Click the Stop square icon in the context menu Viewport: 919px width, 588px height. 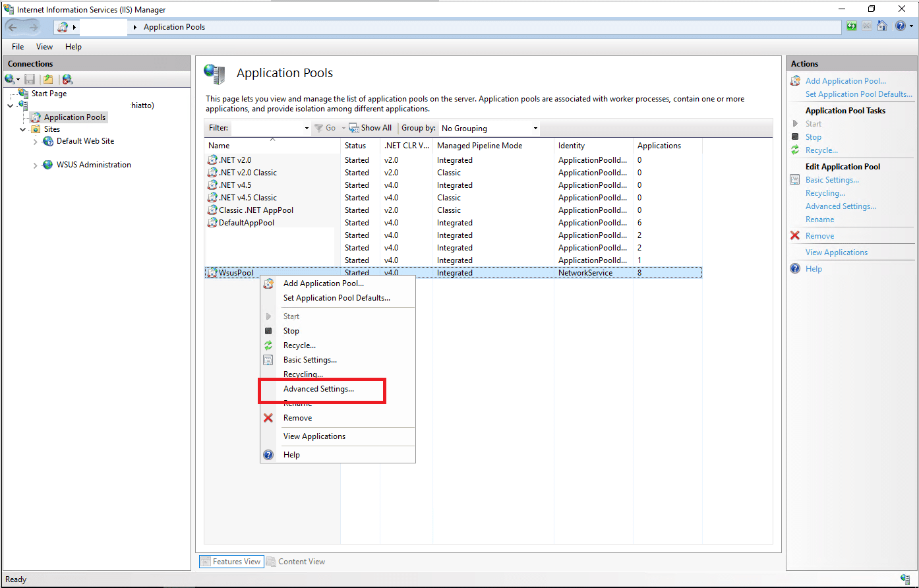coord(268,331)
